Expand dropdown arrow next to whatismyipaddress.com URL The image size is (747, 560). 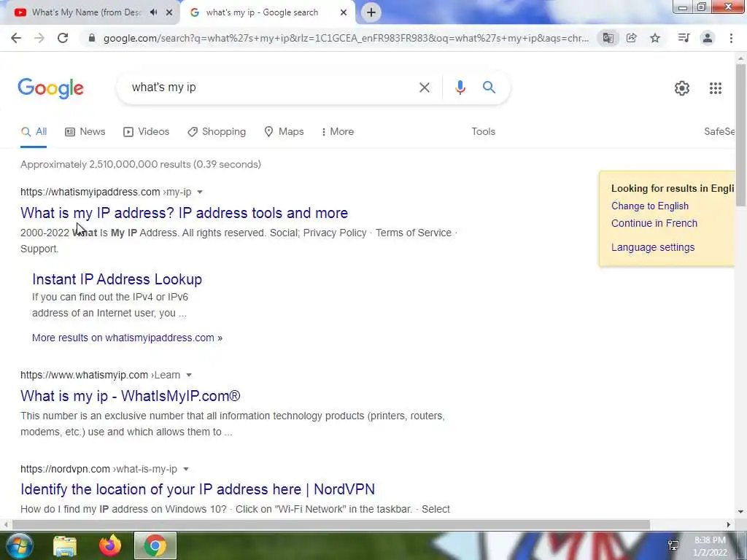point(200,192)
